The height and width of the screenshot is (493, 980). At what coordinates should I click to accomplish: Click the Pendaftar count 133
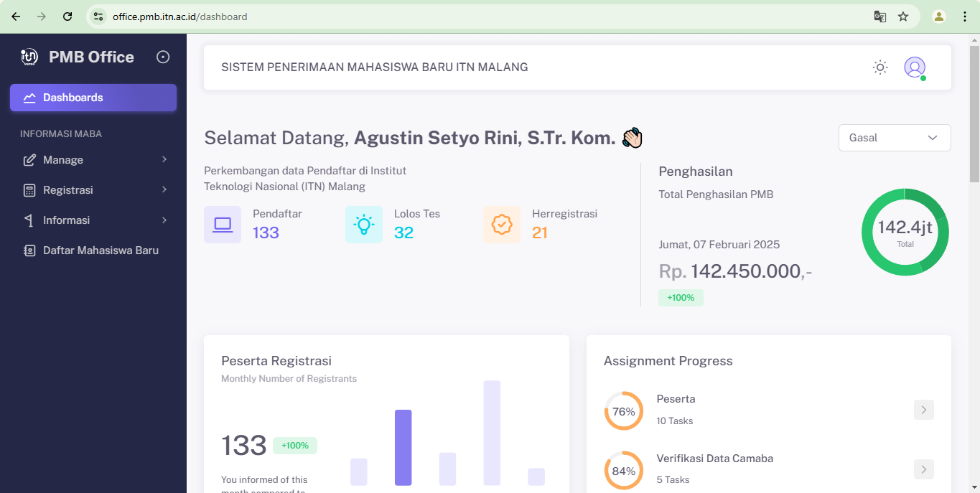click(x=266, y=233)
